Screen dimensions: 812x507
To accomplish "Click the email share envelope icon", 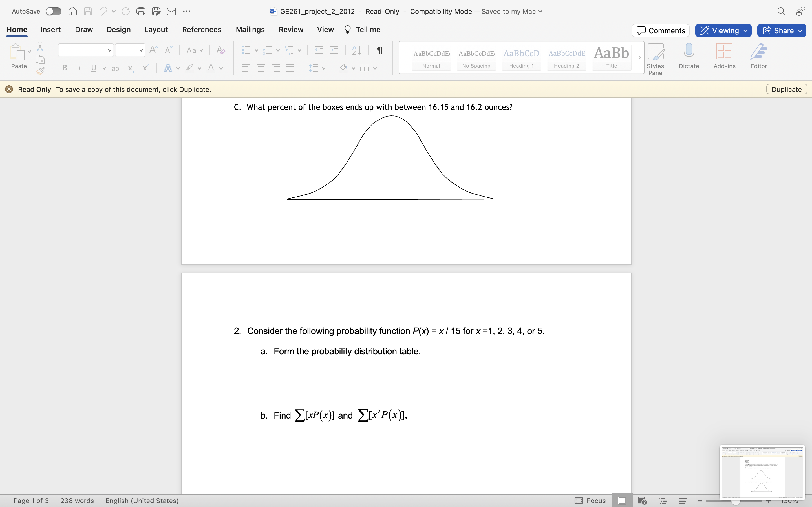I will point(171,11).
